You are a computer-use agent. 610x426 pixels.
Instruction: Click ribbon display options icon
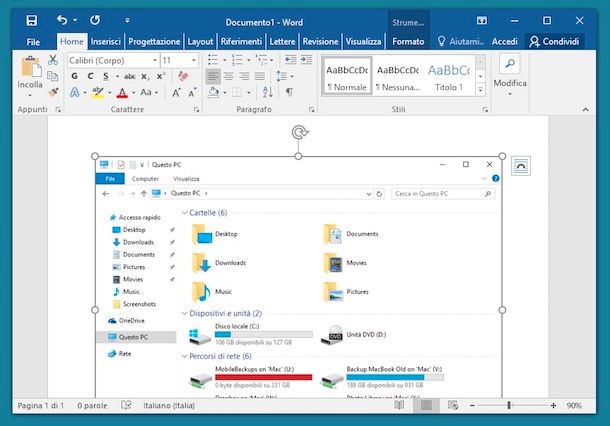[x=482, y=21]
